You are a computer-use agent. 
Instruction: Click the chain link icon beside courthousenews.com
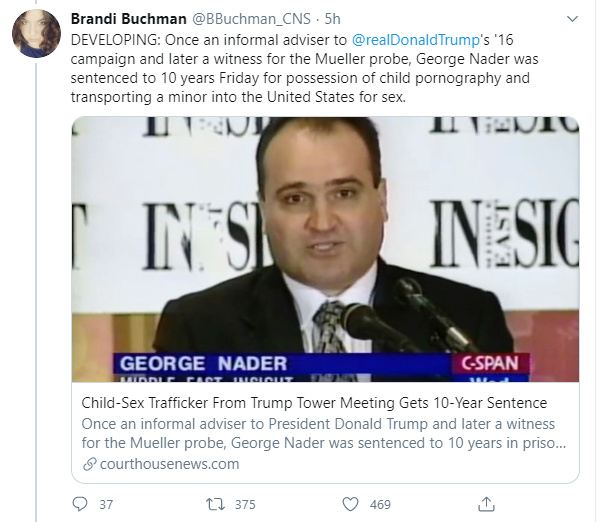click(89, 464)
